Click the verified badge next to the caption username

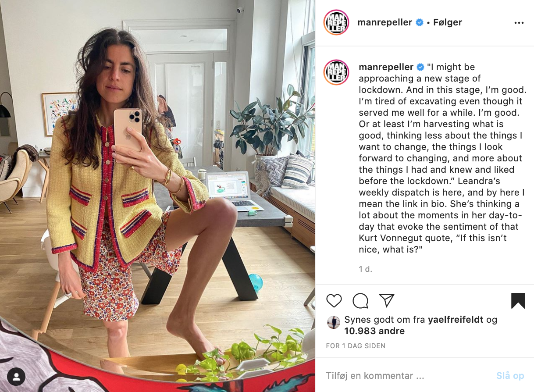click(x=420, y=67)
